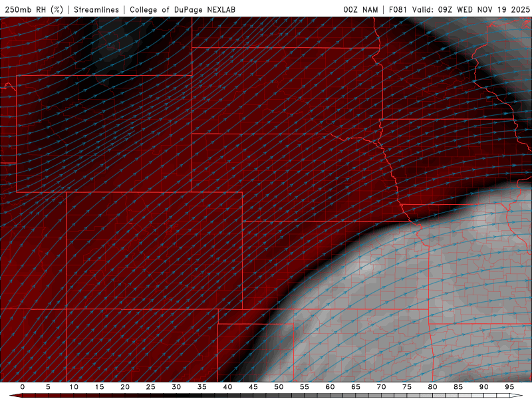Click the 30 label on the legend
Viewport: 532px width, 399px height.
pos(176,387)
